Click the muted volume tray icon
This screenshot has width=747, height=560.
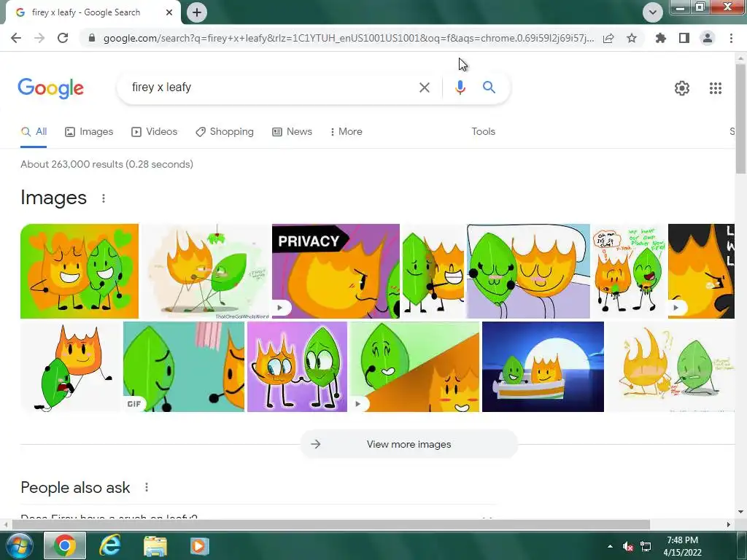[628, 546]
